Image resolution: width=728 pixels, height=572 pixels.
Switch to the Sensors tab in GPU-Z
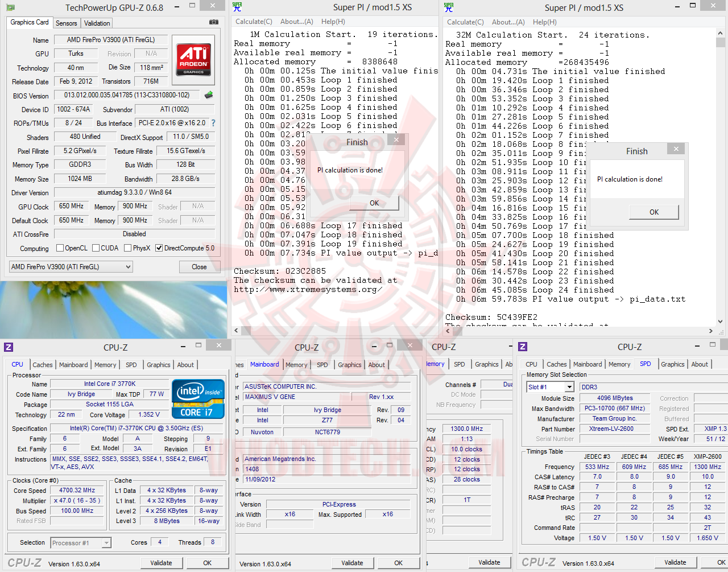pos(67,23)
